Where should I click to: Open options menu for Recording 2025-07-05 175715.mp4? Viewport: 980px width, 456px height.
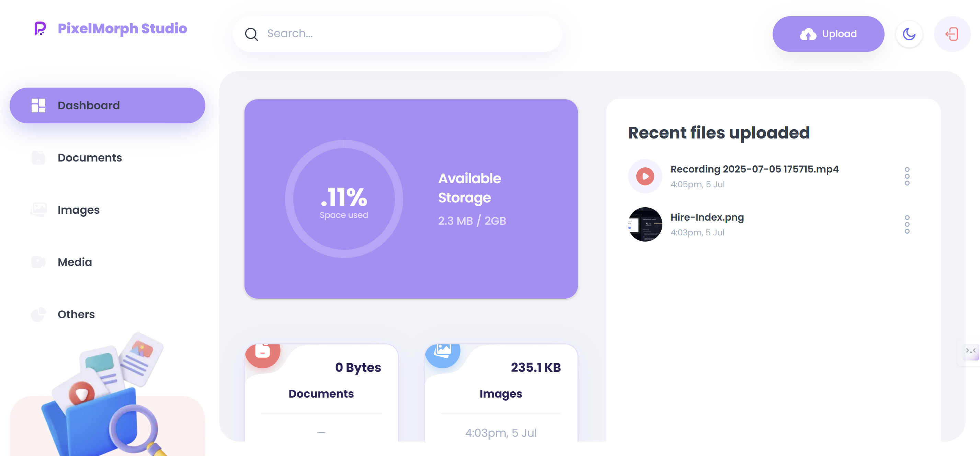click(907, 176)
